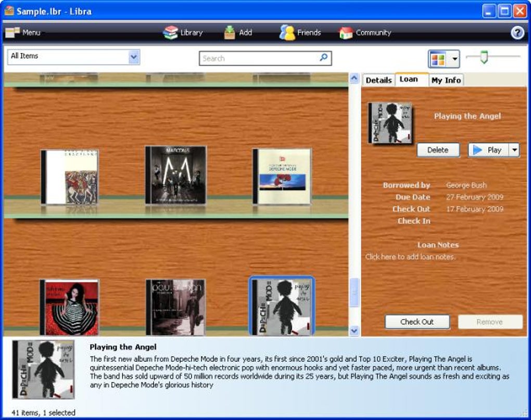Click the 'Borrowed by' label
Screen dimensions: 531x420
coord(407,185)
